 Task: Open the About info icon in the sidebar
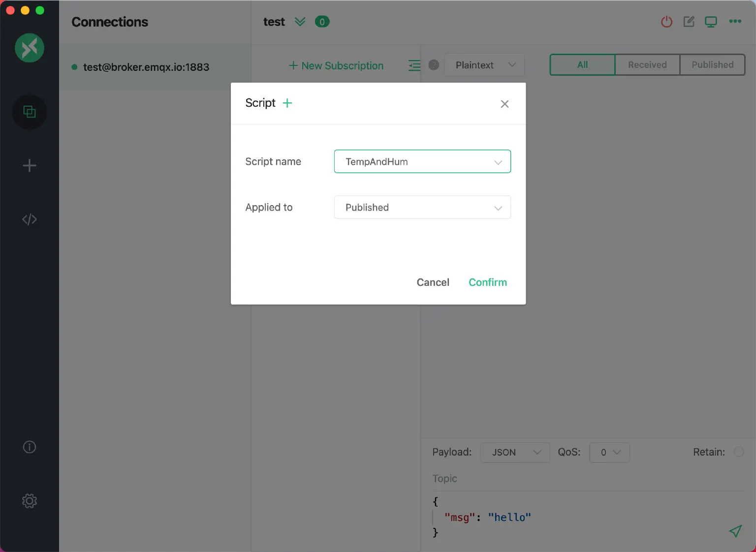(30, 447)
